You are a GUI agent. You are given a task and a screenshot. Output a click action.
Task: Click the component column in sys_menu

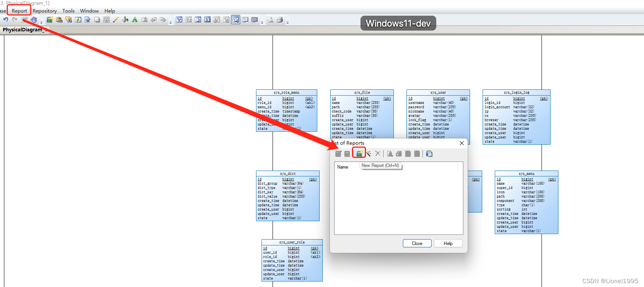pos(505,201)
